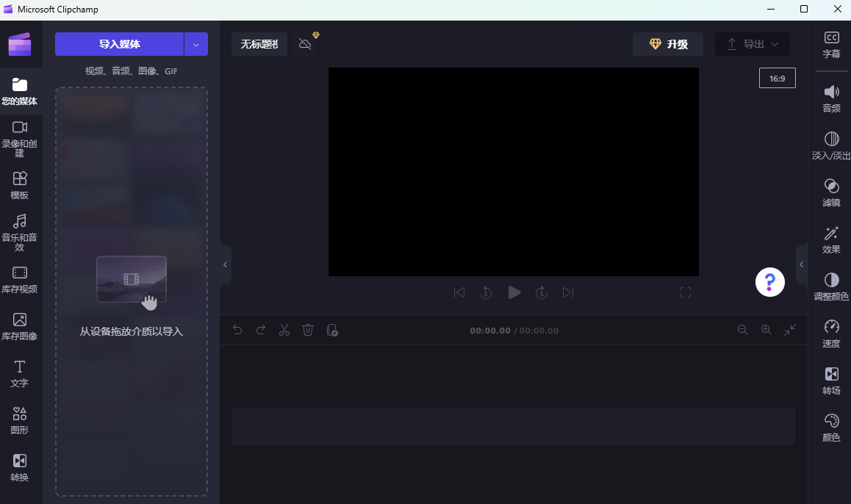Redo the last action
This screenshot has width=851, height=504.
[x=260, y=330]
